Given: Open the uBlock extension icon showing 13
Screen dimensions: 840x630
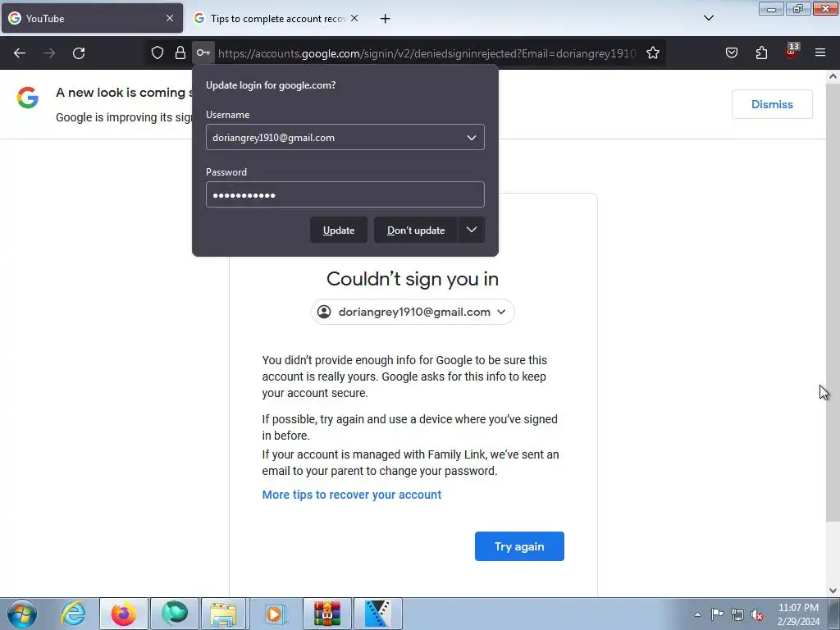Looking at the screenshot, I should coord(792,52).
